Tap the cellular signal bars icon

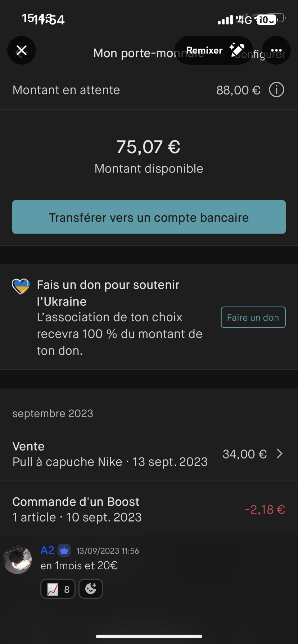click(x=226, y=20)
